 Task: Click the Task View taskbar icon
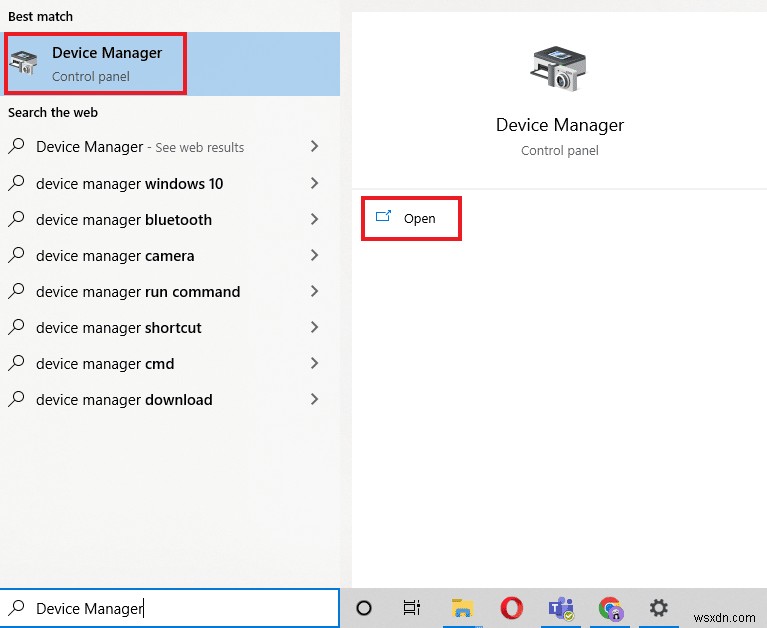(x=411, y=607)
